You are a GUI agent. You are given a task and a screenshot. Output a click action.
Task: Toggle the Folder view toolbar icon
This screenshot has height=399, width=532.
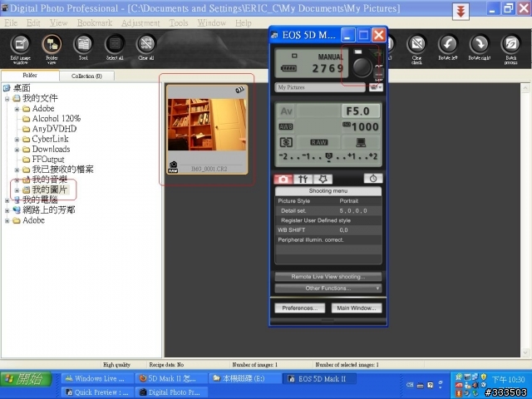[52, 49]
